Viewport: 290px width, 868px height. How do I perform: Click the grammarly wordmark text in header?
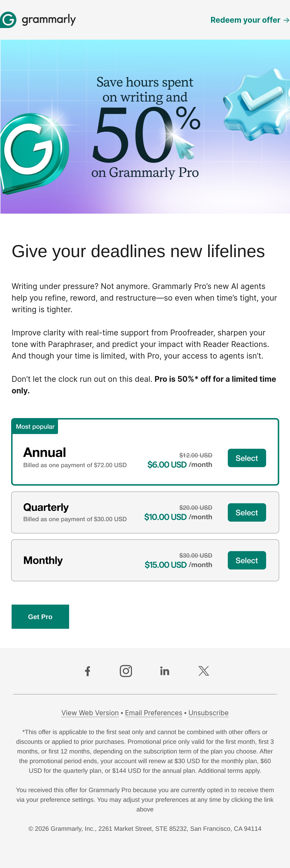(x=49, y=20)
